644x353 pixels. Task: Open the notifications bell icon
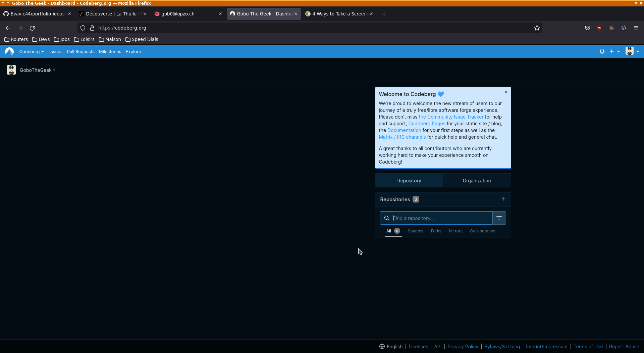pos(602,51)
